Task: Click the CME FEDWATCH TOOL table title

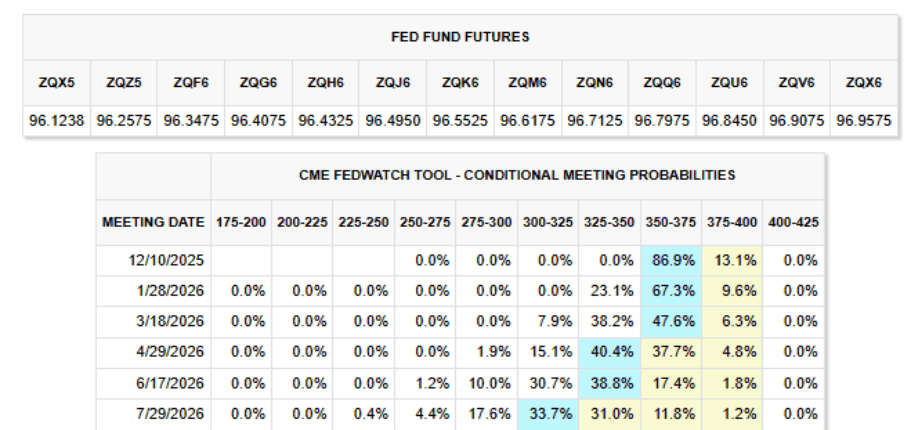Action: (517, 175)
